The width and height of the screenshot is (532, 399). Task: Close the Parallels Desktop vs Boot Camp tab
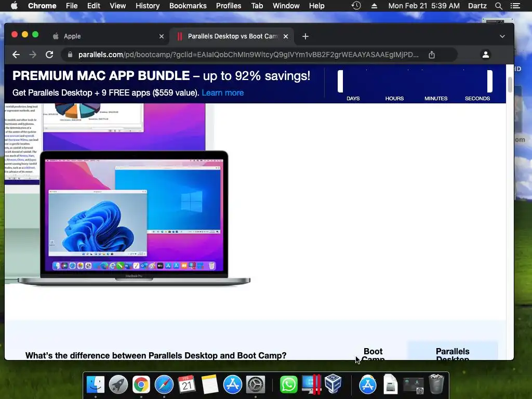(286, 36)
